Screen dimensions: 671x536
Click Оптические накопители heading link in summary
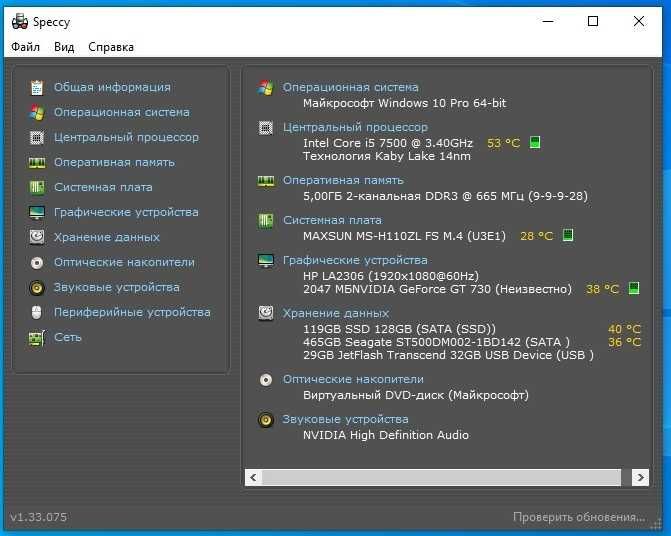point(353,379)
